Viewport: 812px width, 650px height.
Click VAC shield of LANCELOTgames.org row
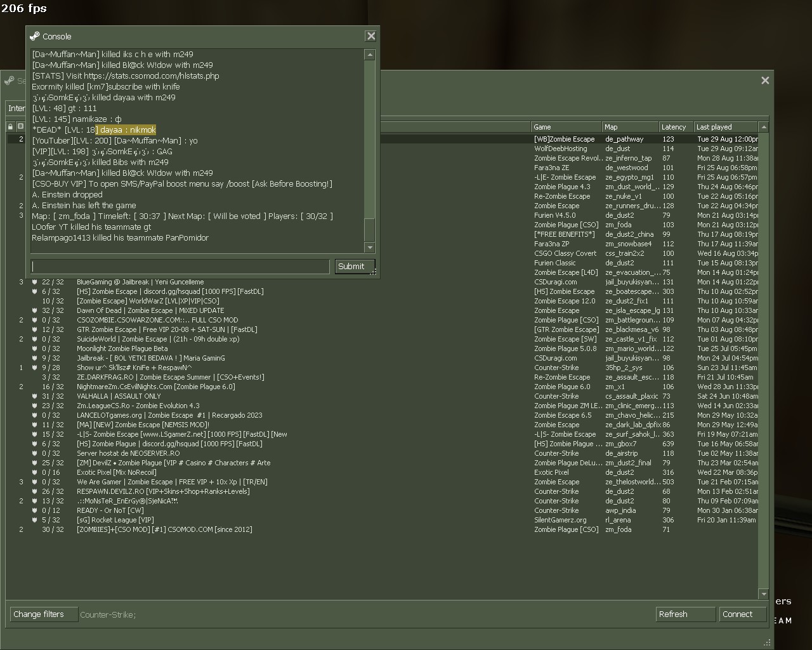click(34, 415)
